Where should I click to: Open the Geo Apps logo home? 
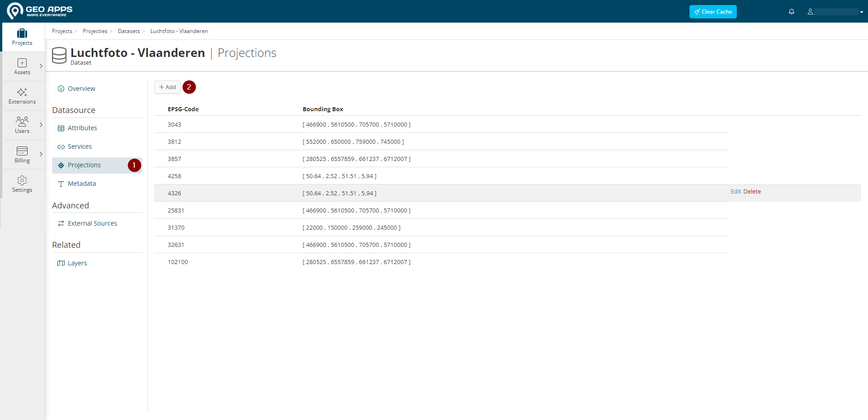[x=40, y=11]
